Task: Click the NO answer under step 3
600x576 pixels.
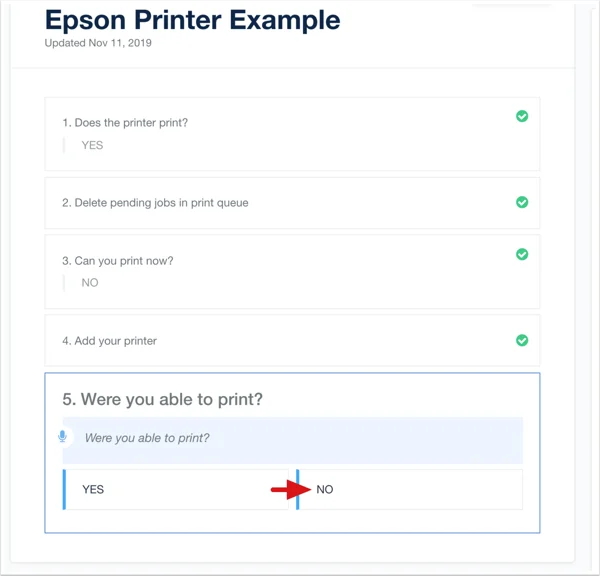Action: tap(90, 283)
